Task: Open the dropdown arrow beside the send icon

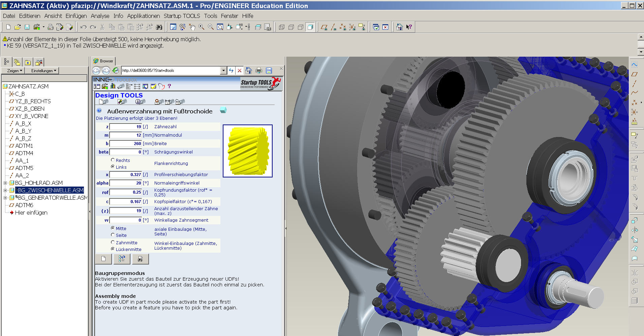Action: [x=43, y=27]
